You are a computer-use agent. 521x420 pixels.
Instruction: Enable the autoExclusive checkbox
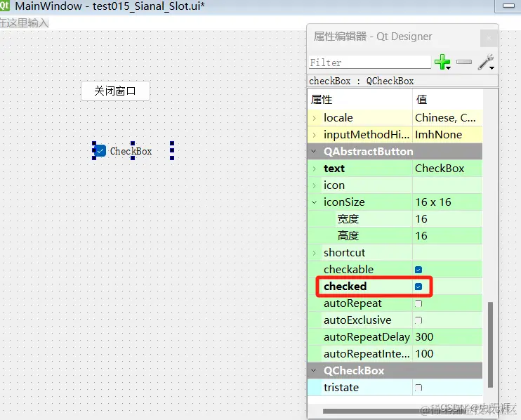coord(418,320)
